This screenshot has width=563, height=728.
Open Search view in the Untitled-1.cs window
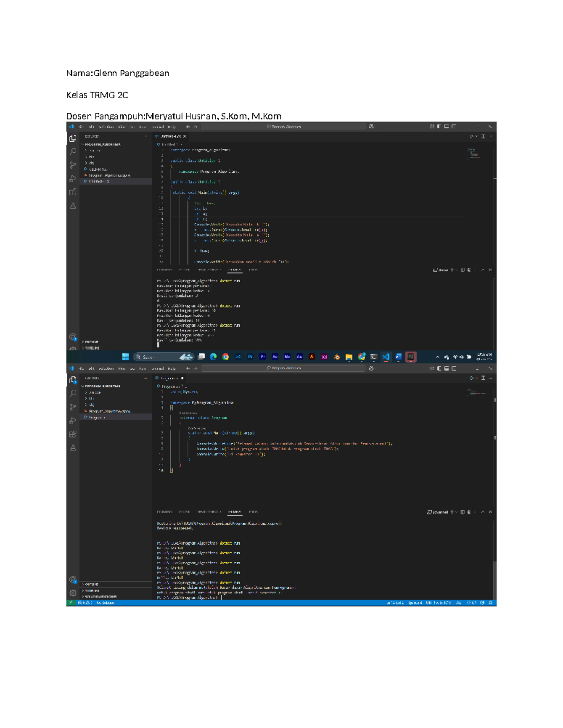coord(73,151)
